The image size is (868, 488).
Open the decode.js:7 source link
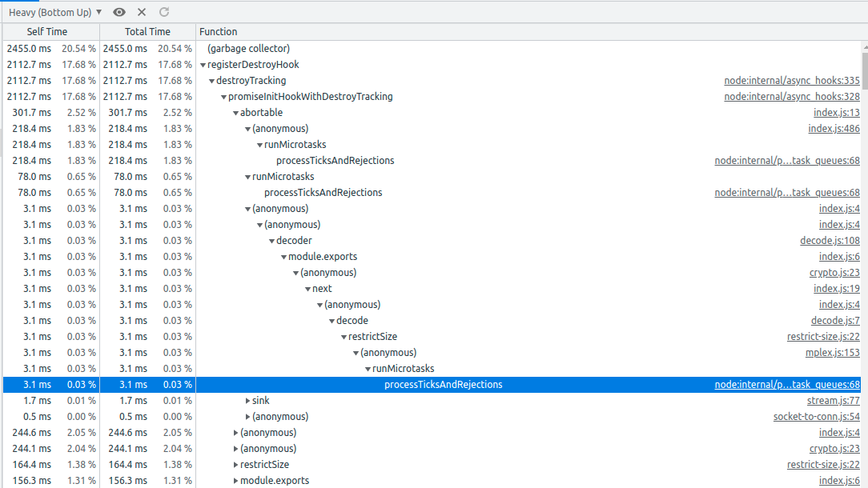(835, 321)
